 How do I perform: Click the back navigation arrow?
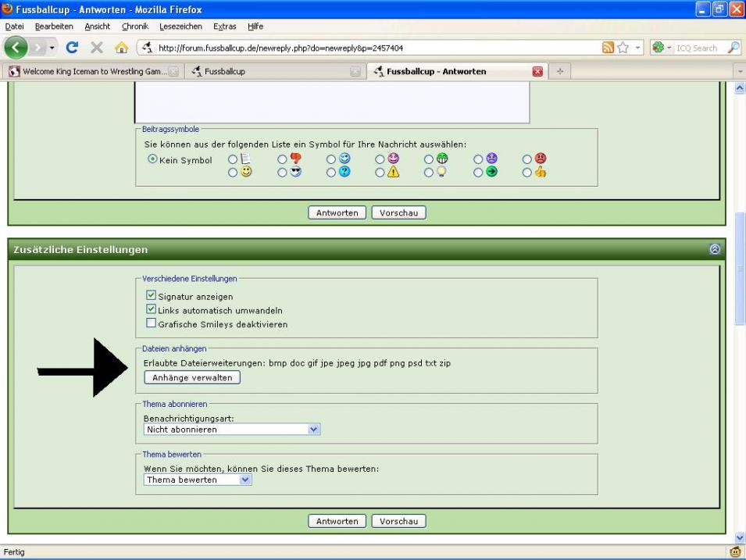tap(19, 48)
